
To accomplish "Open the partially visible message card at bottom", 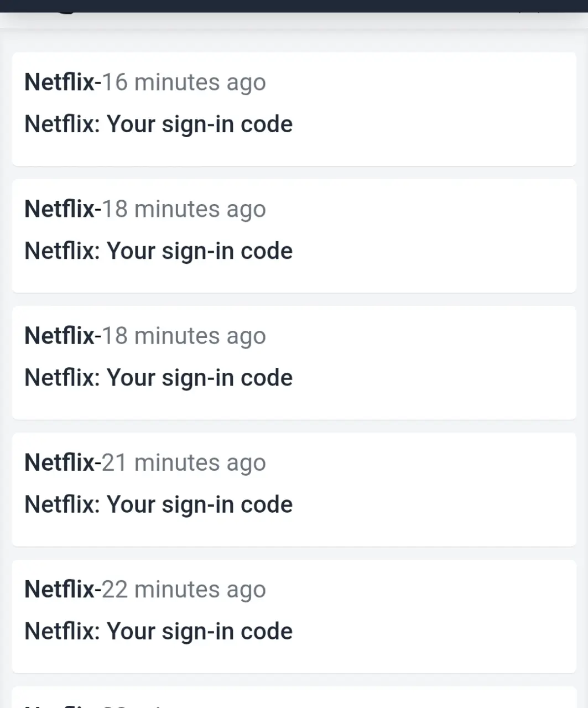I will [294, 697].
